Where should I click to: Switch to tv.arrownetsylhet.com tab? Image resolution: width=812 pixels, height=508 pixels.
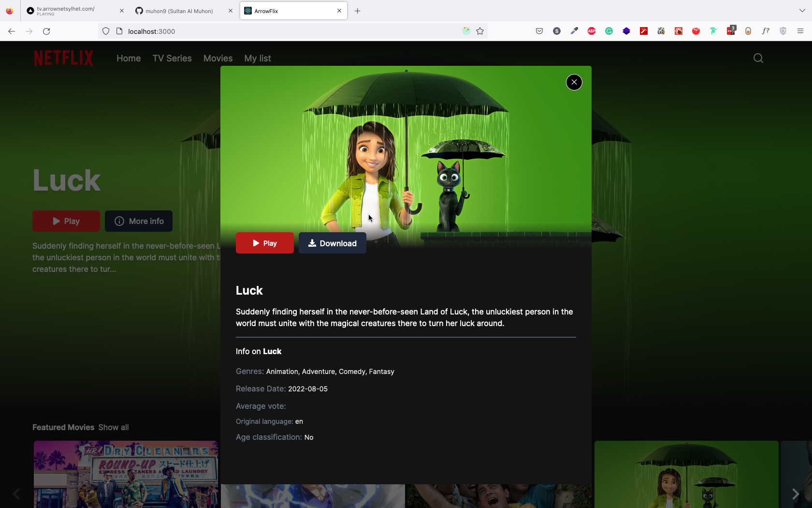point(72,11)
